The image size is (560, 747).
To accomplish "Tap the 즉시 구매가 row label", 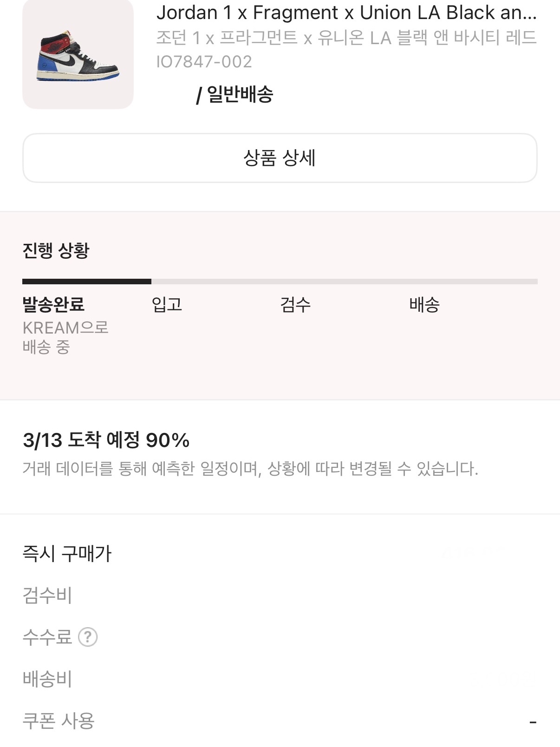I will click(67, 553).
